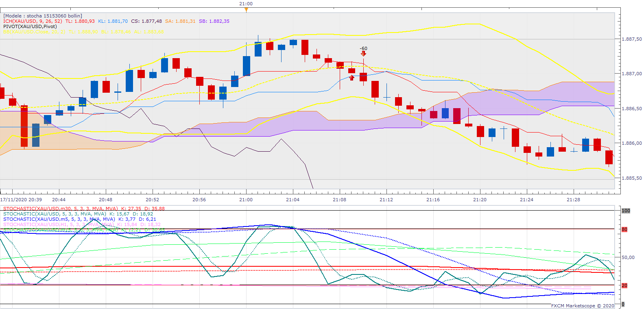Select the PIVOT(XAU/USD,Pivot) indicator label

30,26
